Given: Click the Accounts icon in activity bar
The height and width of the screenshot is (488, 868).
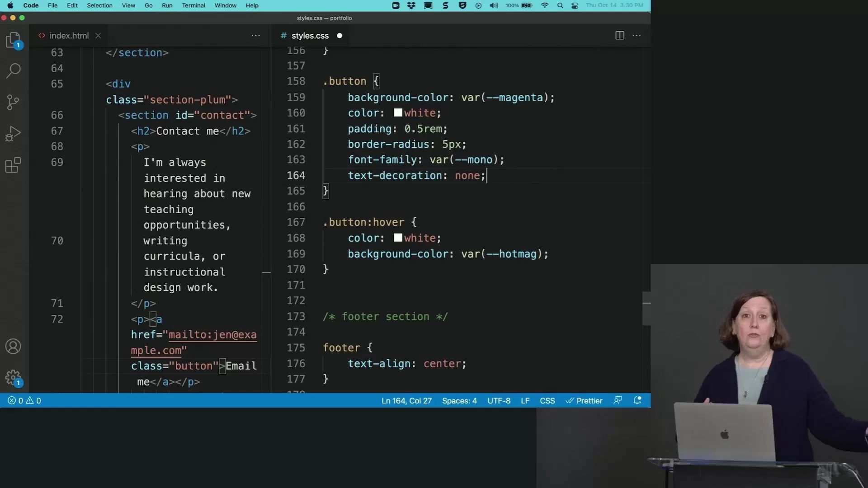Looking at the screenshot, I should point(13,347).
